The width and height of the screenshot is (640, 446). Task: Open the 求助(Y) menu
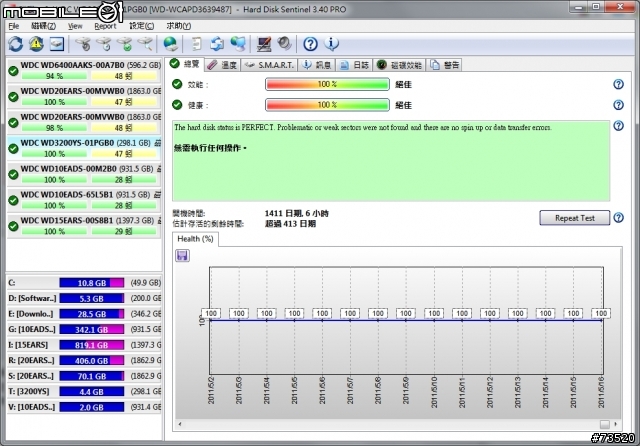click(178, 26)
